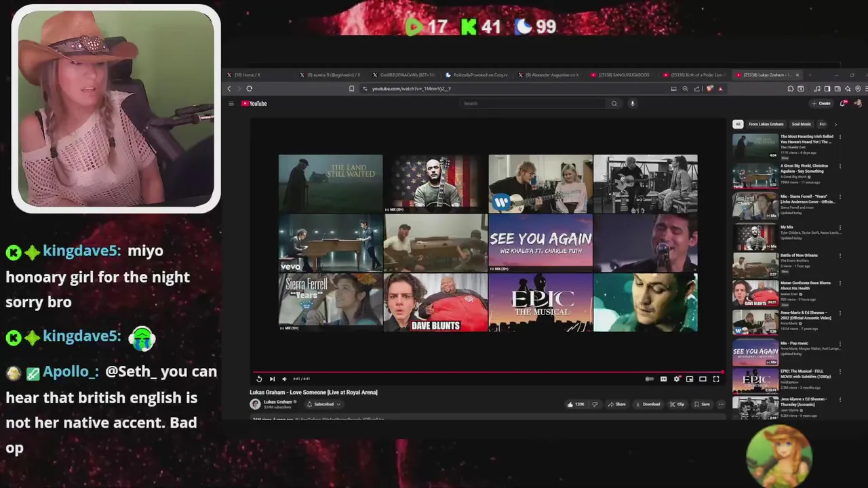The width and height of the screenshot is (868, 488).
Task: Go back in browser
Action: [x=229, y=89]
